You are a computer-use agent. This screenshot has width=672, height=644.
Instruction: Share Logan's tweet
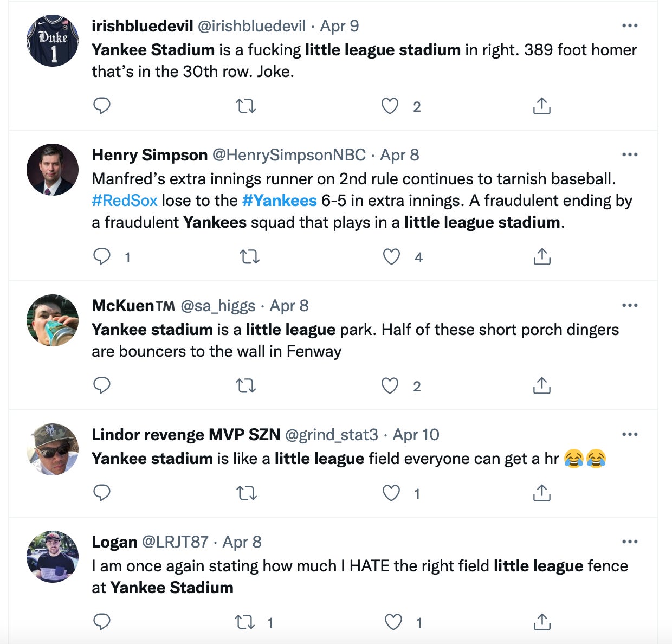(x=541, y=622)
